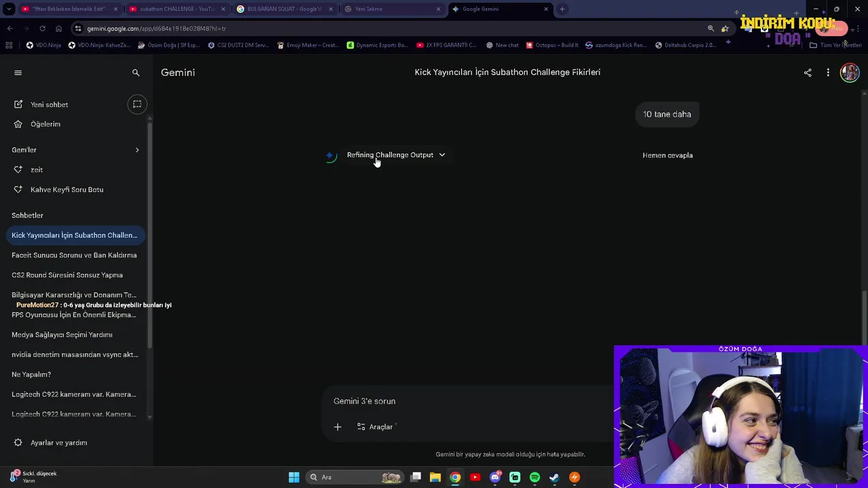868x488 pixels.
Task: Open File Explorer from taskbar
Action: (435, 477)
